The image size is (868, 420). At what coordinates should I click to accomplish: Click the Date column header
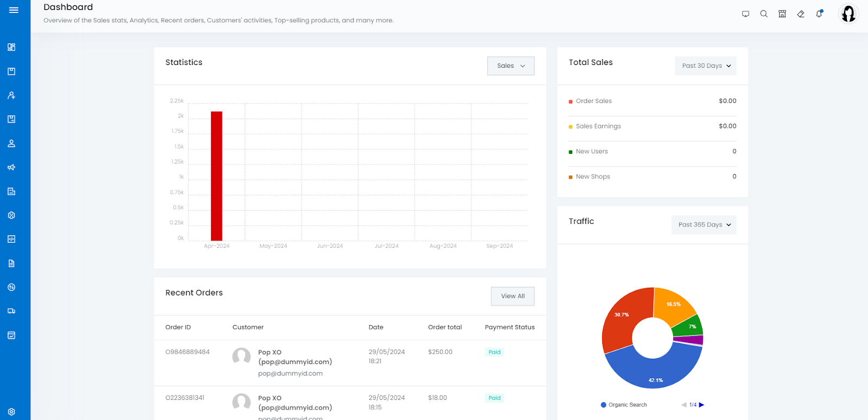click(x=376, y=327)
